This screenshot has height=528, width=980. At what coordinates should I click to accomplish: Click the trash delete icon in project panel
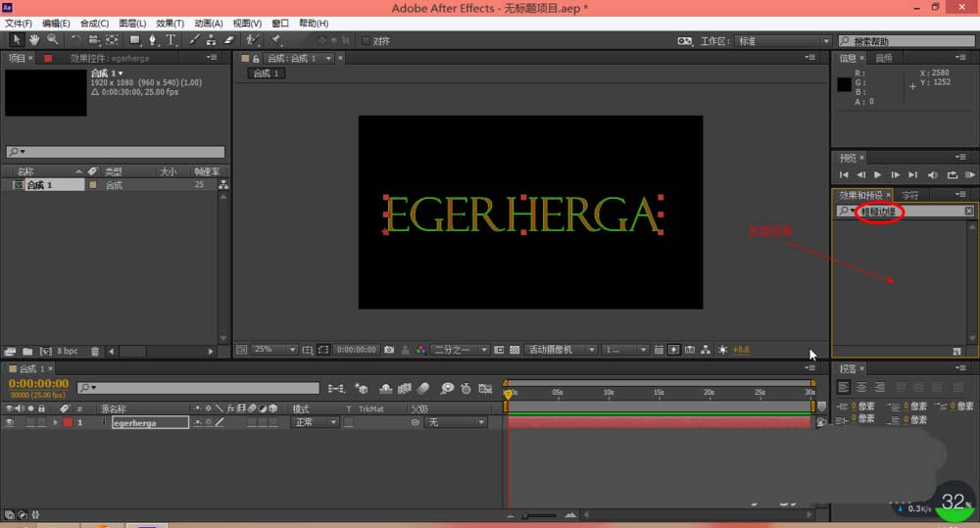pos(95,351)
